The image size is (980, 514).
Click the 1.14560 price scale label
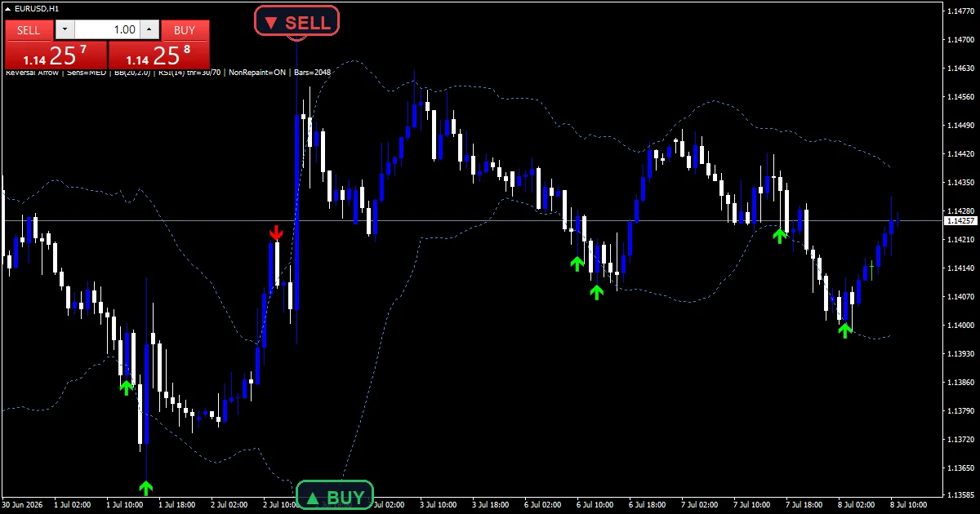point(960,96)
